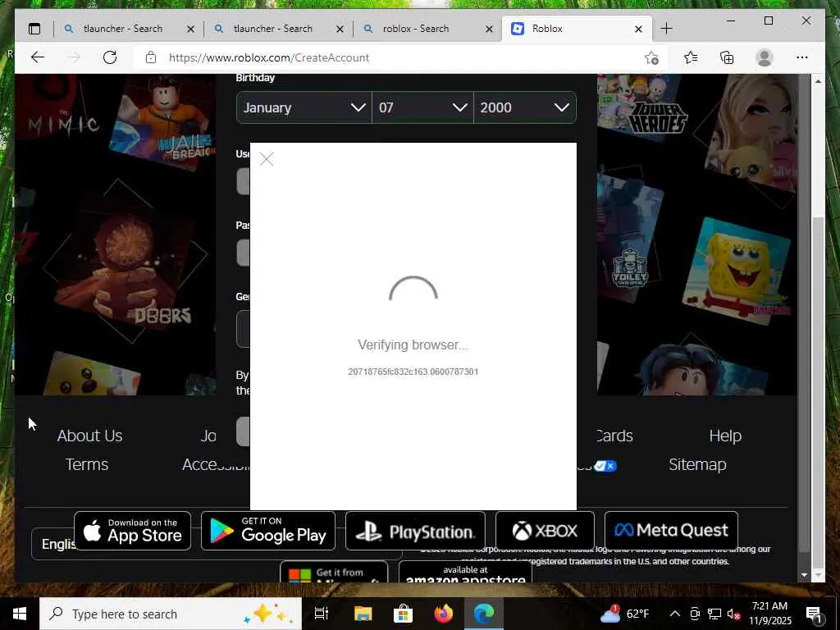Open the browser profile icon
The image size is (840, 630).
[x=765, y=57]
